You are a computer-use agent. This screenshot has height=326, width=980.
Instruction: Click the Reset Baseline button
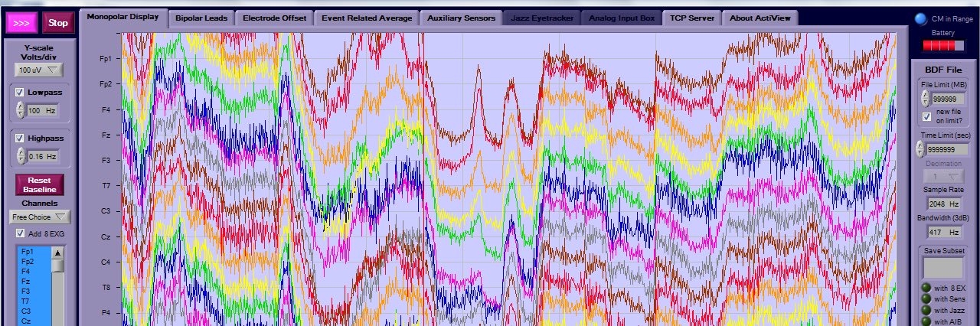coord(39,184)
